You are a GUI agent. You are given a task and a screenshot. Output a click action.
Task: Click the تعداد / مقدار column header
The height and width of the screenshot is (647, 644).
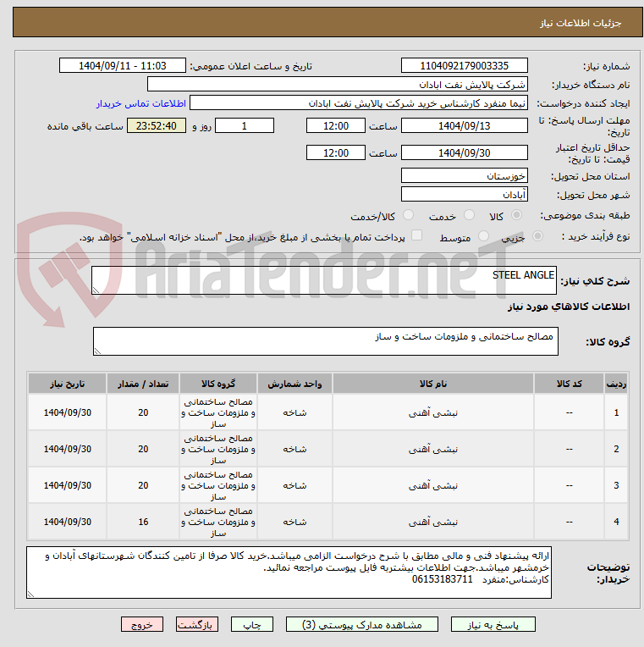click(143, 384)
